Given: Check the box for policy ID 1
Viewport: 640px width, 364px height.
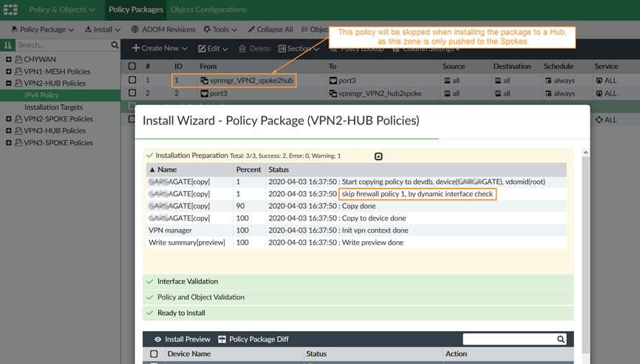Looking at the screenshot, I should 132,80.
